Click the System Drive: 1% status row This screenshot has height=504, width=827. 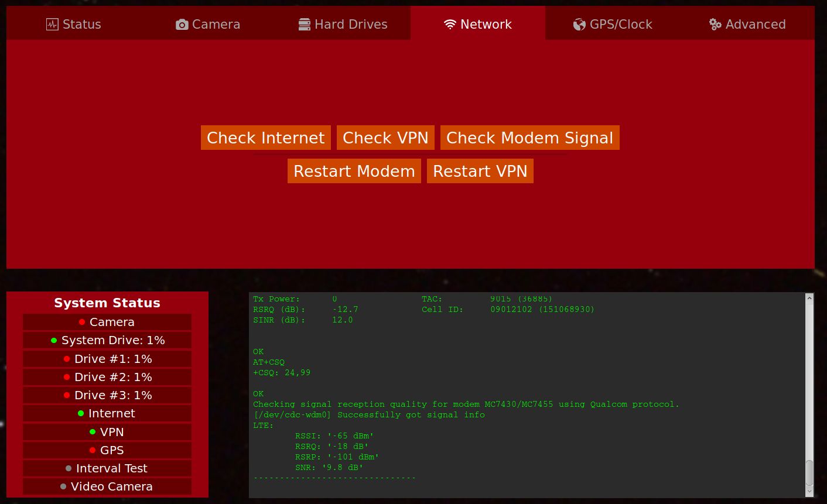tap(107, 341)
